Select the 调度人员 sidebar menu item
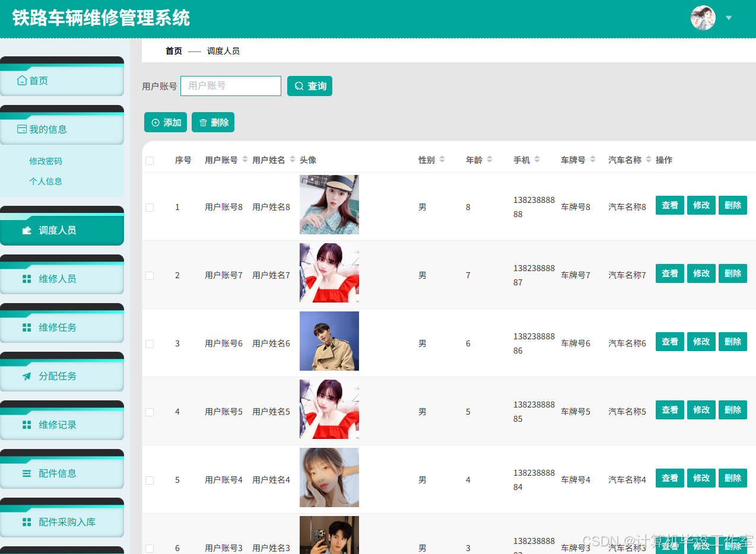Image resolution: width=756 pixels, height=554 pixels. click(x=62, y=230)
